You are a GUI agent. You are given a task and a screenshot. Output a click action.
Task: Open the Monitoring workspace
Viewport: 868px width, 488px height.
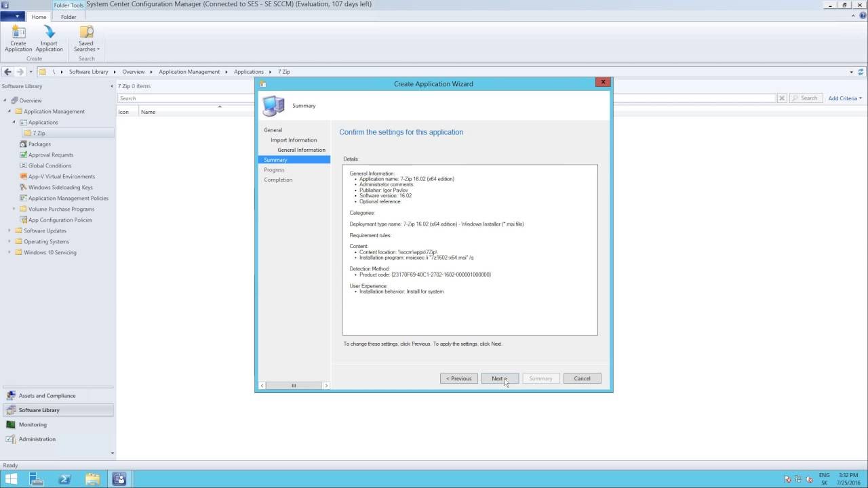57,424
